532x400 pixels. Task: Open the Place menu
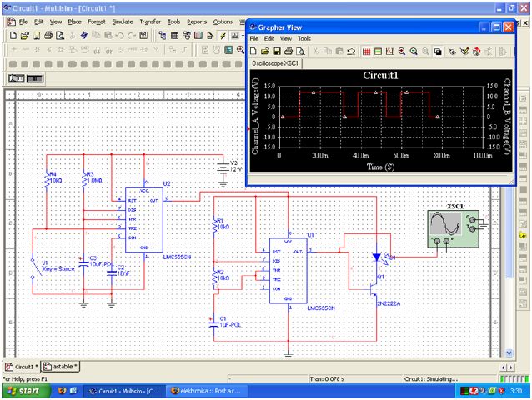[75, 21]
